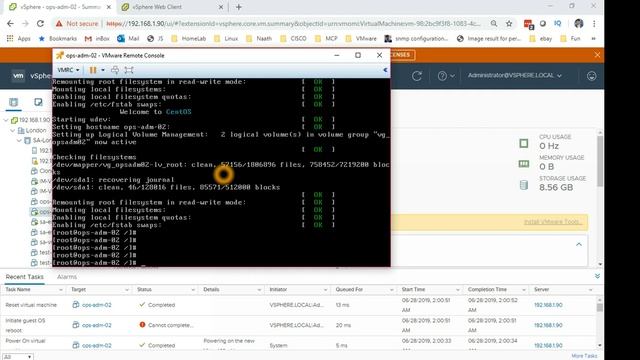Viewport: 640px width, 360px height.
Task: Bookmark this page with star icon
Action: 509,24
